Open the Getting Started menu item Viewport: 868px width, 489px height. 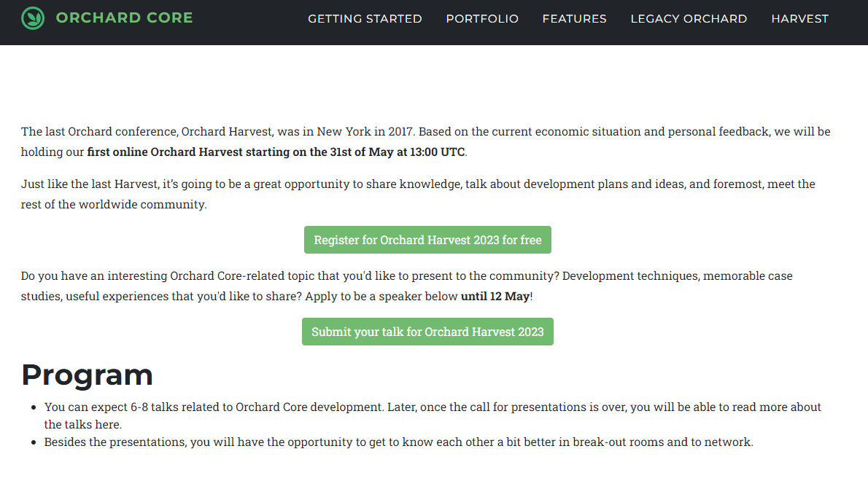(365, 19)
